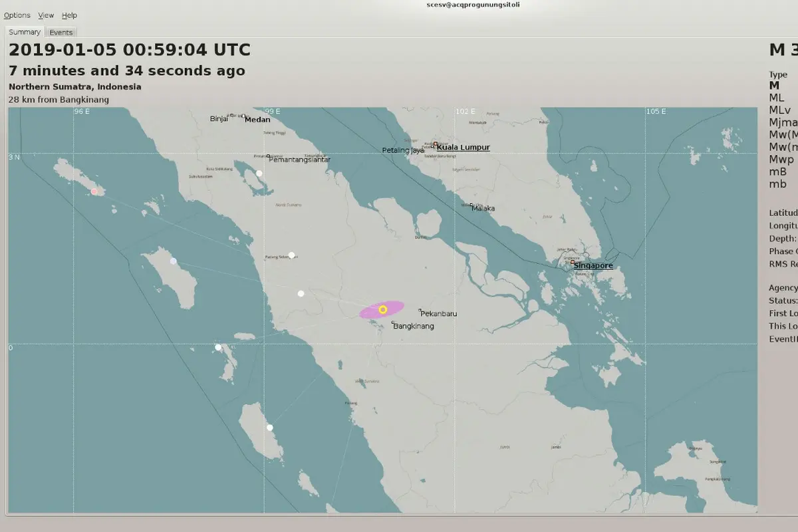Click the ML magnitude type row
Image resolution: width=798 pixels, height=532 pixels.
pos(777,98)
